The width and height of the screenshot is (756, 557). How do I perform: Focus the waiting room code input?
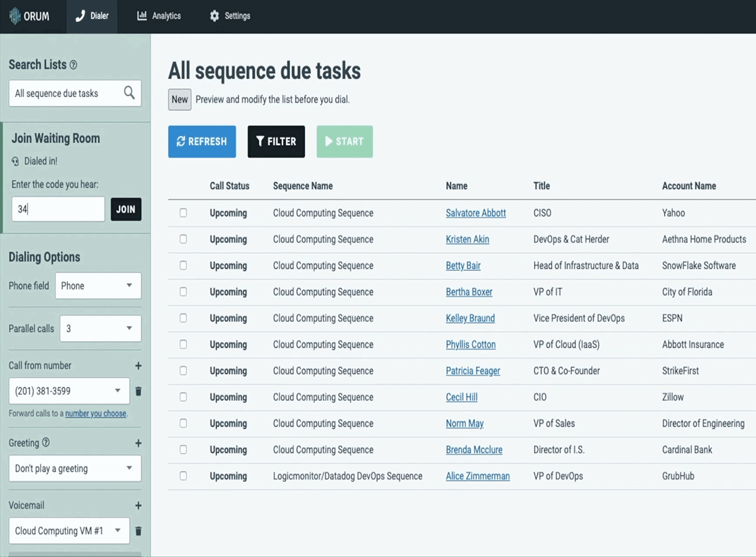(58, 209)
